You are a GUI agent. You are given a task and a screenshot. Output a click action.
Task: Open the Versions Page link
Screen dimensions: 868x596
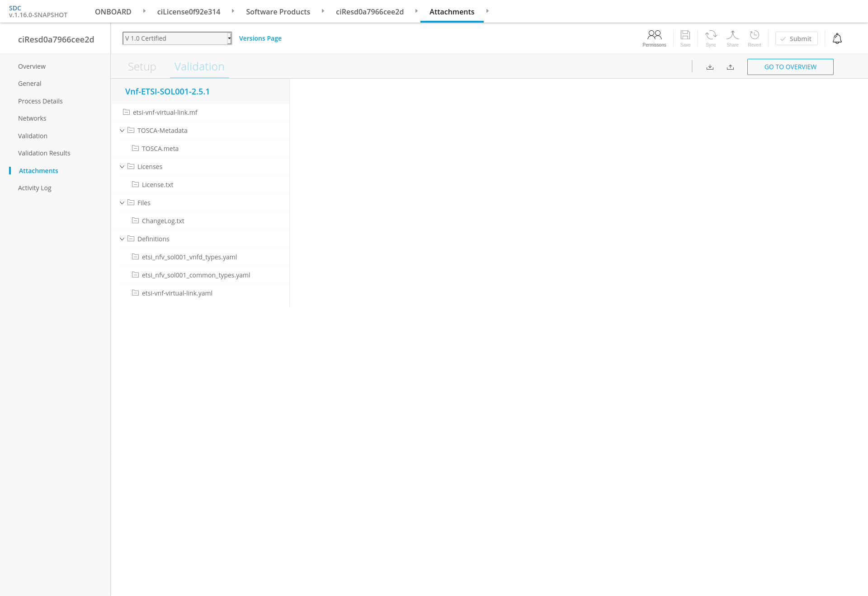pos(260,38)
